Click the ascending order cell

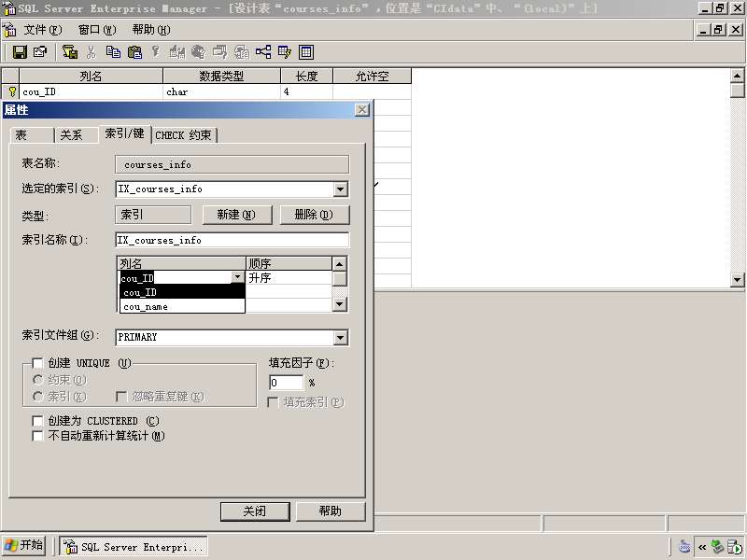pos(289,277)
